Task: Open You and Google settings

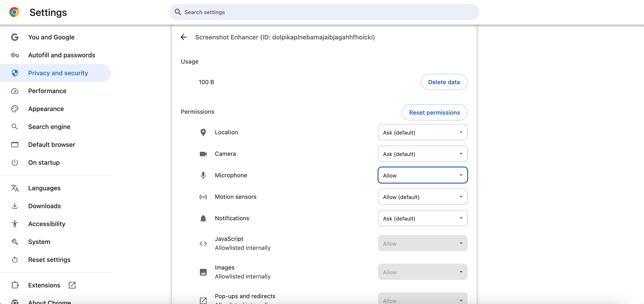Action: click(55, 37)
